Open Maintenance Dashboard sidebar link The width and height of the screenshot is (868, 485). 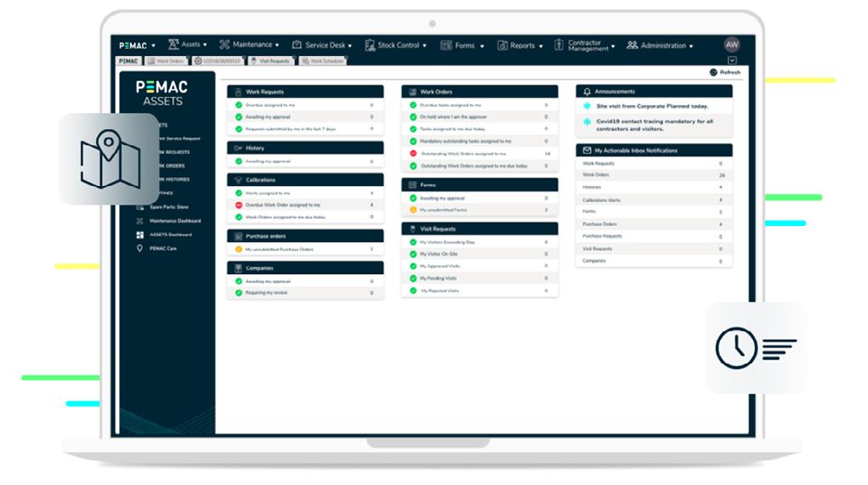(x=175, y=221)
